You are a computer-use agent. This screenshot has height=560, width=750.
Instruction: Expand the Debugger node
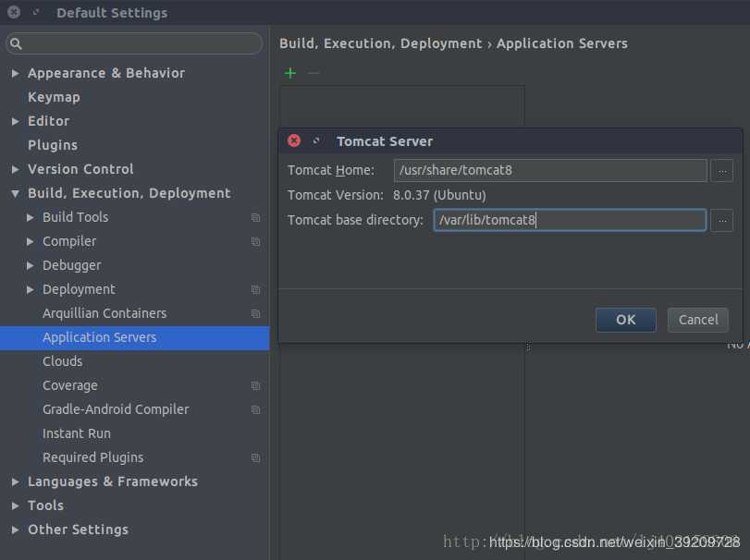31,265
